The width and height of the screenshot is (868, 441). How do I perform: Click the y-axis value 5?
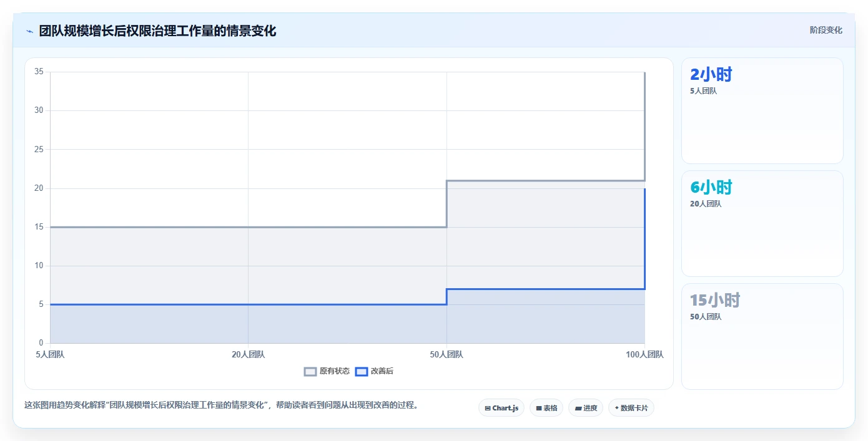(41, 304)
